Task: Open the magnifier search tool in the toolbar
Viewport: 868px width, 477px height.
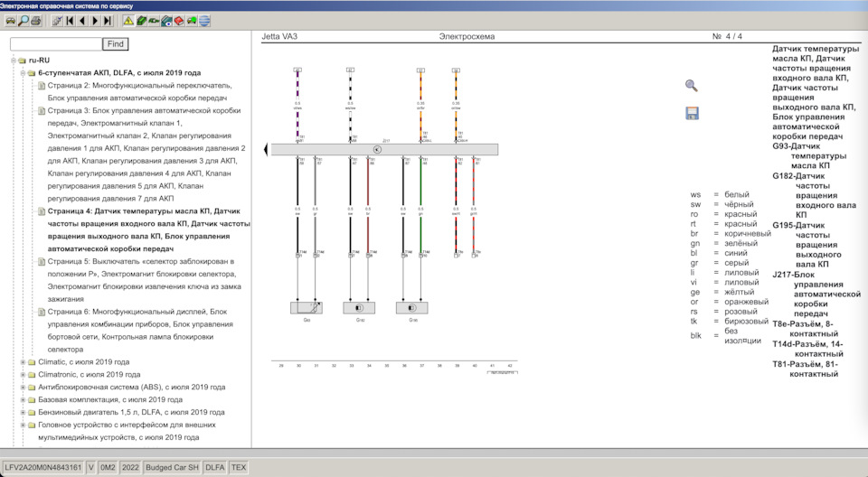Action: tap(24, 21)
